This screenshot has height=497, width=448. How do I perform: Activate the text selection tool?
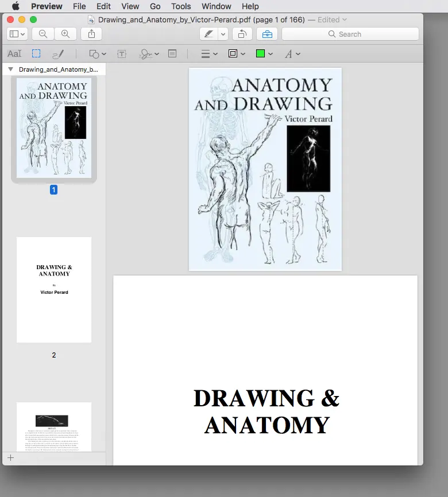point(14,54)
